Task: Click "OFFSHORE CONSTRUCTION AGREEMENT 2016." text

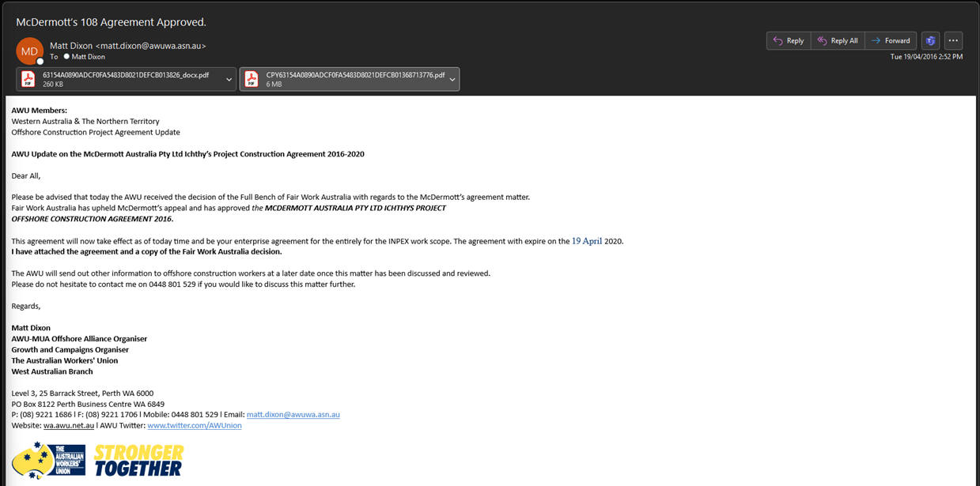Action: pos(93,219)
